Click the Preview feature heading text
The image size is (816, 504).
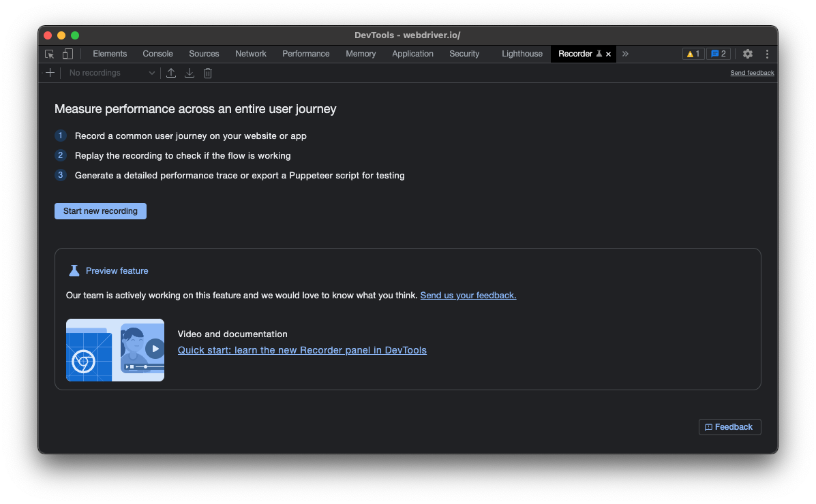[x=117, y=271]
